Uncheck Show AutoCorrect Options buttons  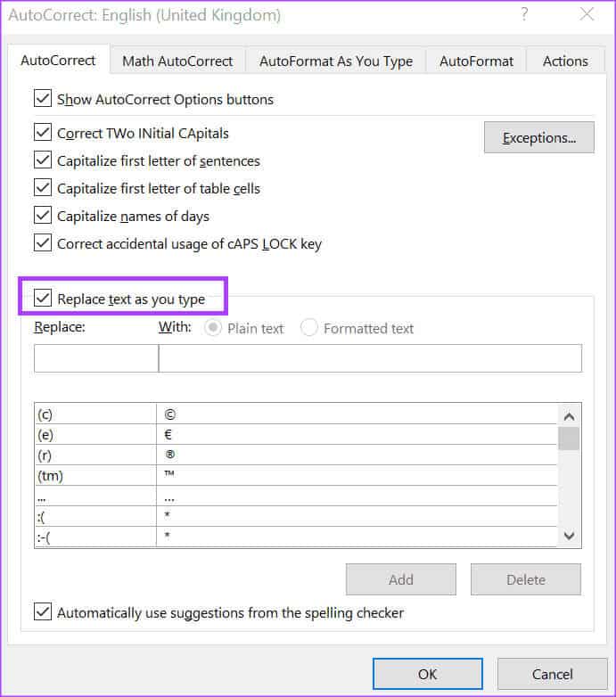pyautogui.click(x=43, y=99)
